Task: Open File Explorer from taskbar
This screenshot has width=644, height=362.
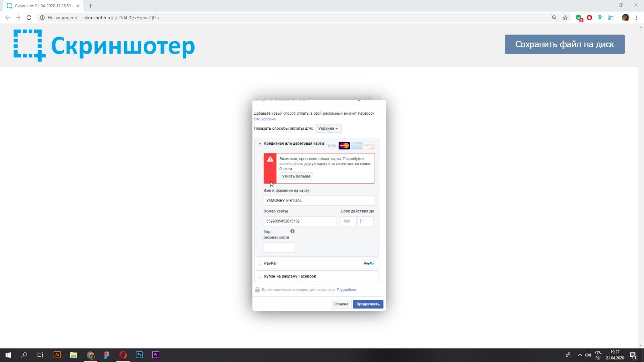Action: tap(73, 355)
